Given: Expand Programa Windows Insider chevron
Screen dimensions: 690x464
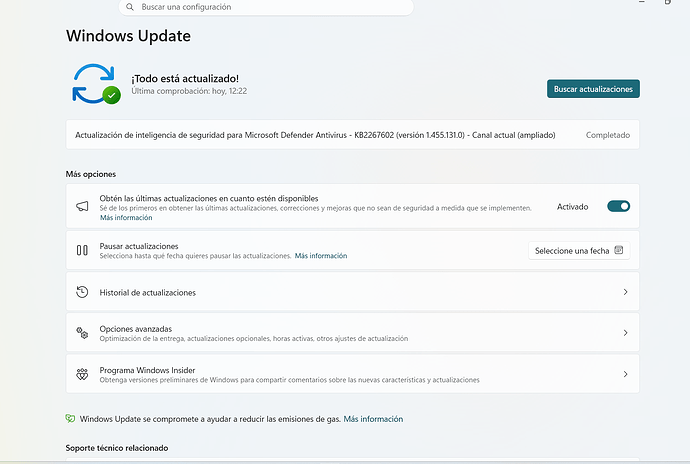Looking at the screenshot, I should [x=625, y=374].
